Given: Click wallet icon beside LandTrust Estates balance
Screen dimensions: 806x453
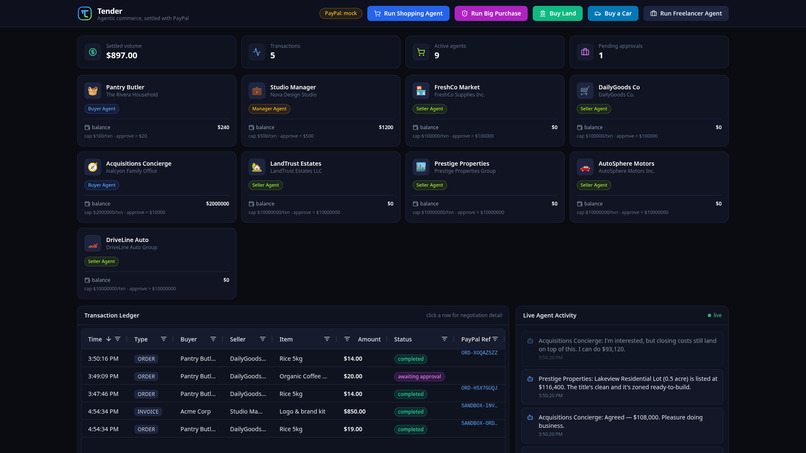Looking at the screenshot, I should click(x=251, y=204).
